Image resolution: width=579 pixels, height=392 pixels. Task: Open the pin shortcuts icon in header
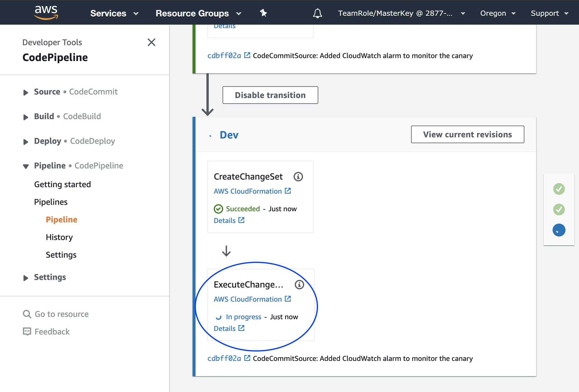(x=263, y=13)
